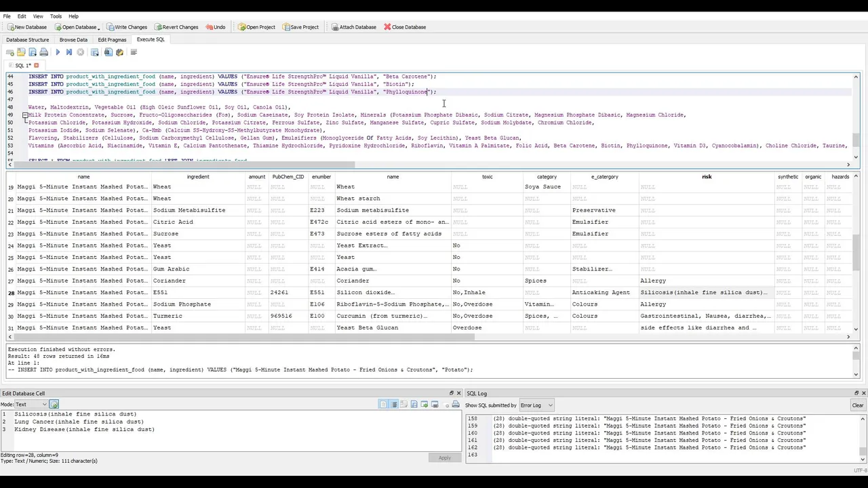
Task: Click the export to file icon in cell editor
Action: tap(414, 405)
